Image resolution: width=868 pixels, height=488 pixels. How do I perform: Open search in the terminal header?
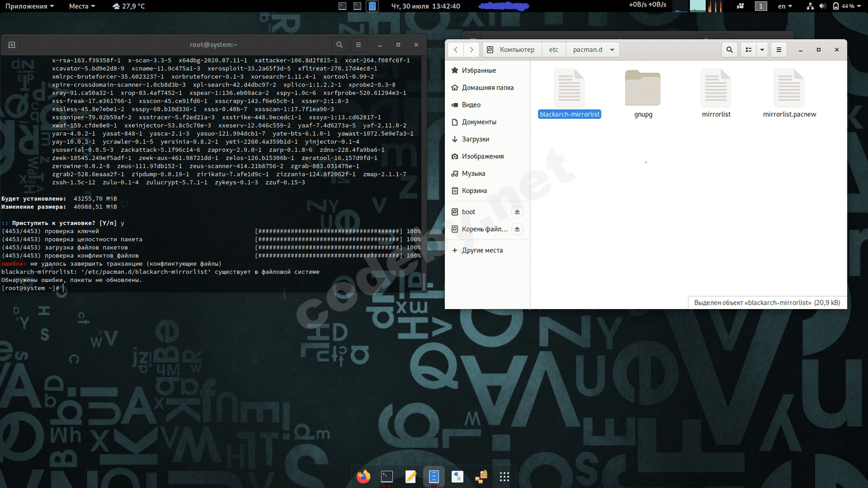click(x=339, y=45)
